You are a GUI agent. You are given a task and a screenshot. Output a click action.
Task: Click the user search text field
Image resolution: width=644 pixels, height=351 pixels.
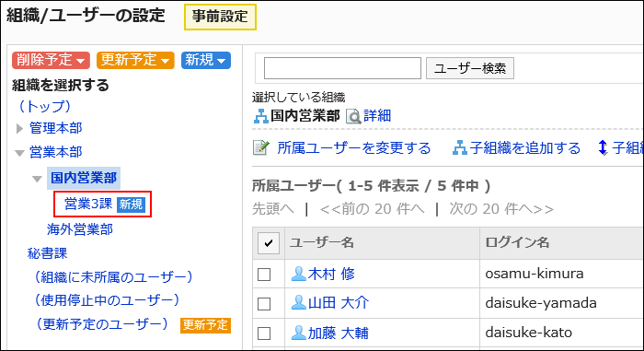click(342, 68)
